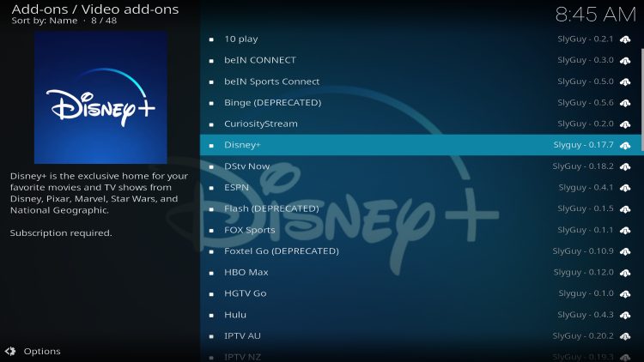Click the Subscription required text
This screenshot has height=362, width=644.
[61, 233]
